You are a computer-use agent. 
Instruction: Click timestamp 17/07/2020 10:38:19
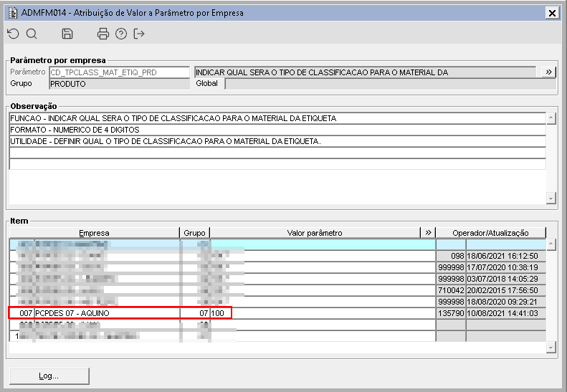tap(506, 267)
